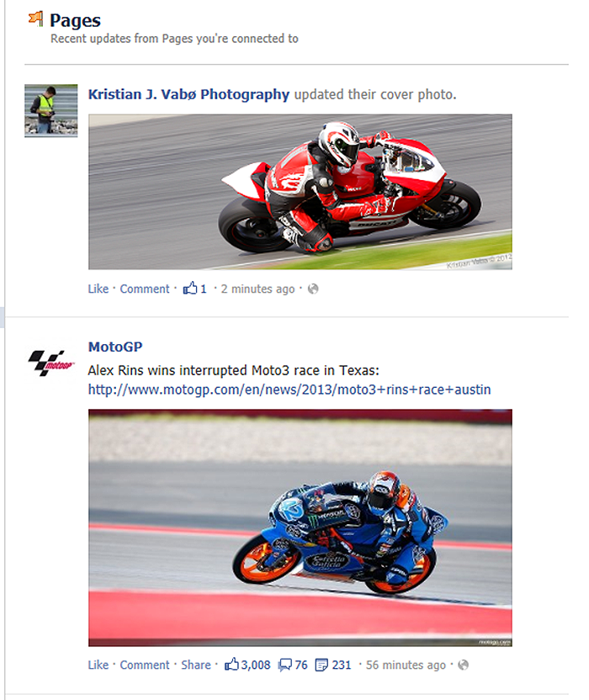The width and height of the screenshot is (589, 700).
Task: Open the 56 minutes ago timestamp
Action: [x=406, y=666]
